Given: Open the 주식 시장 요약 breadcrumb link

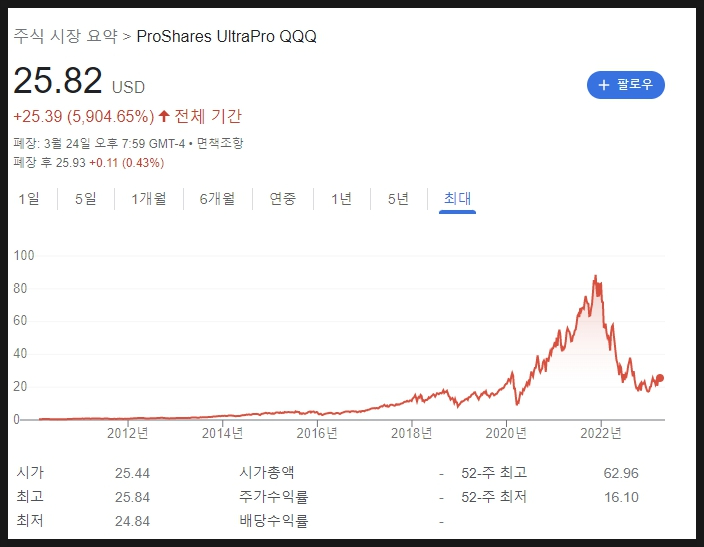Looking at the screenshot, I should coord(65,36).
